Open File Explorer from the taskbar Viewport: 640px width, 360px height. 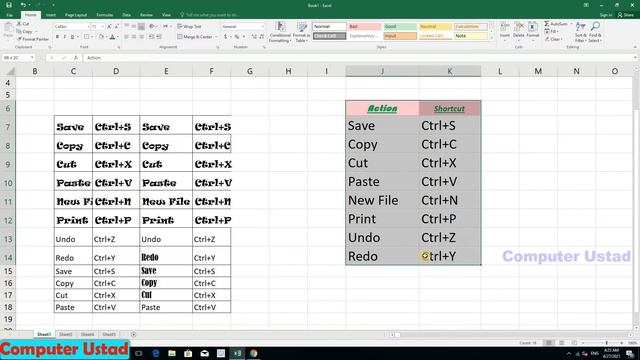[172, 353]
